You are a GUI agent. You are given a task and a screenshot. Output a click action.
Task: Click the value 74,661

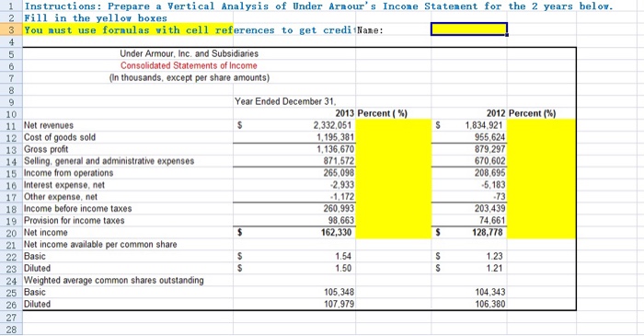click(x=492, y=221)
